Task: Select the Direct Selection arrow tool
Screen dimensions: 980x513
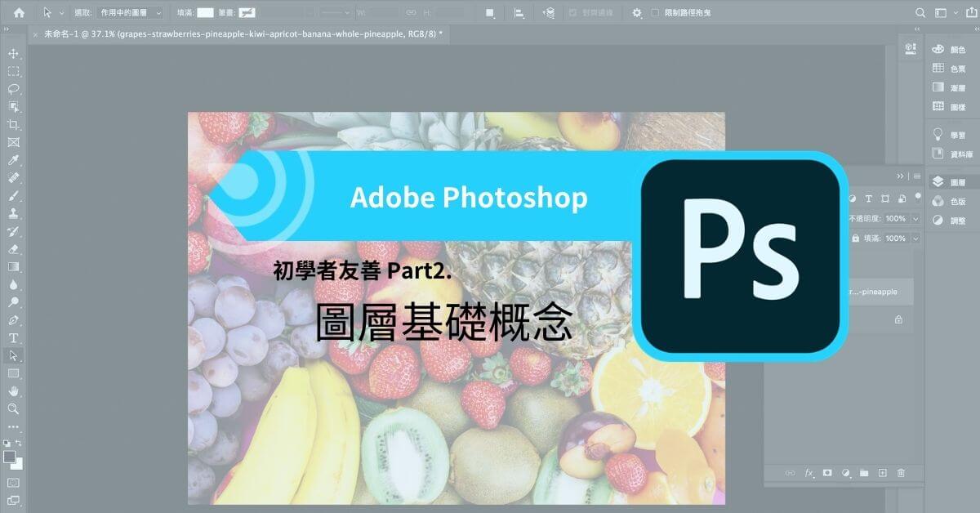Action: click(13, 355)
